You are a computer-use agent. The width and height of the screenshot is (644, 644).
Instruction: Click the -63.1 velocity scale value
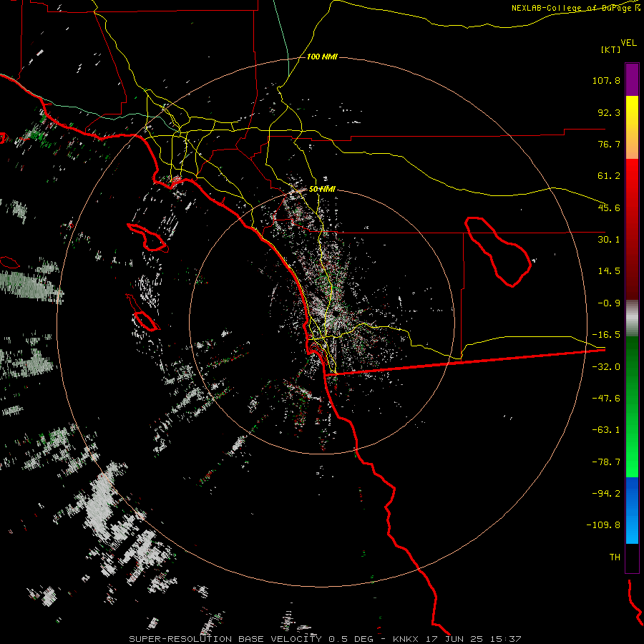606,430
